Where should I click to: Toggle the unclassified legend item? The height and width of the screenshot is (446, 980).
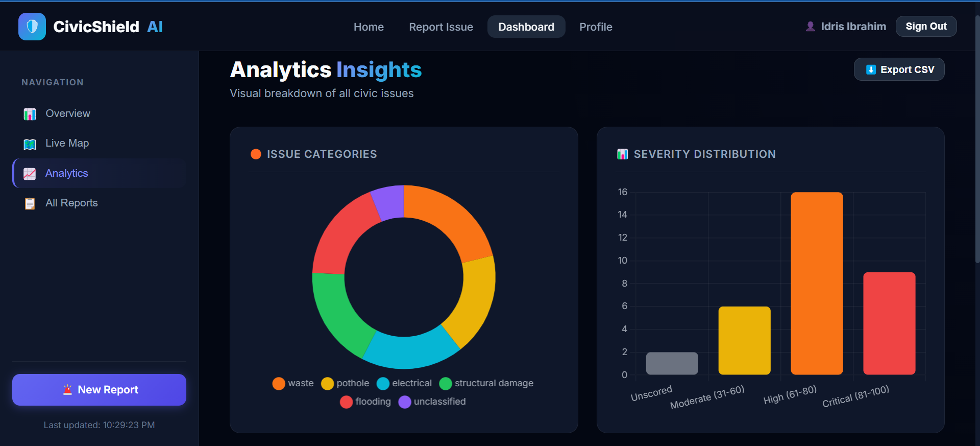pos(432,402)
